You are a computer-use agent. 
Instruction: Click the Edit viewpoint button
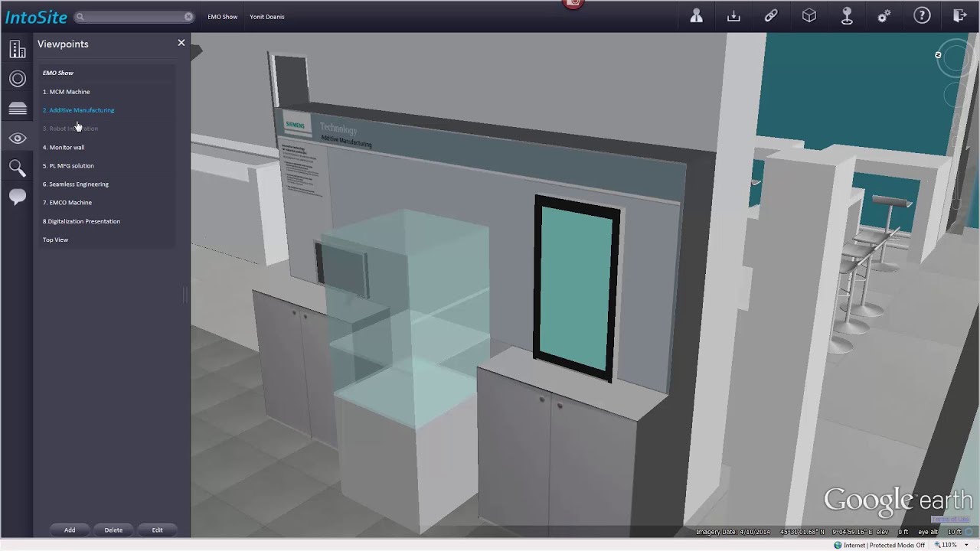click(x=157, y=530)
